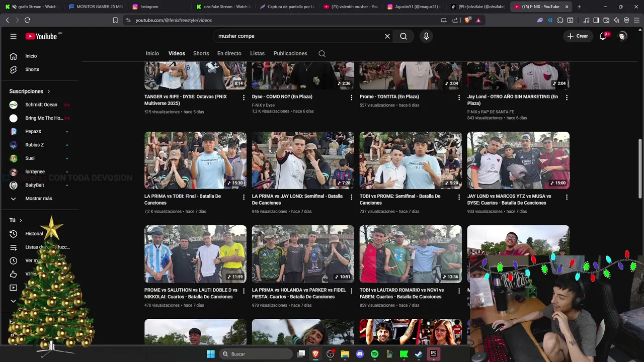Click the magnifier search button
The height and width of the screenshot is (362, 644).
(x=404, y=36)
